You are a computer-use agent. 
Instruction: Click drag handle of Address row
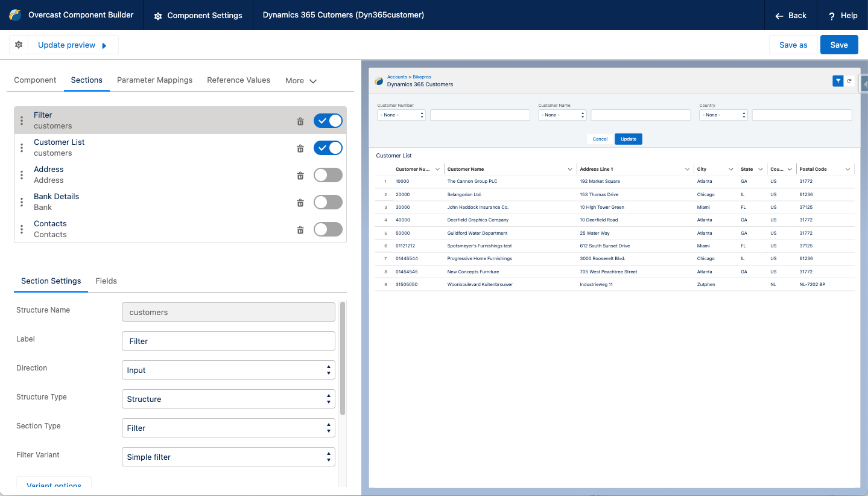[22, 175]
